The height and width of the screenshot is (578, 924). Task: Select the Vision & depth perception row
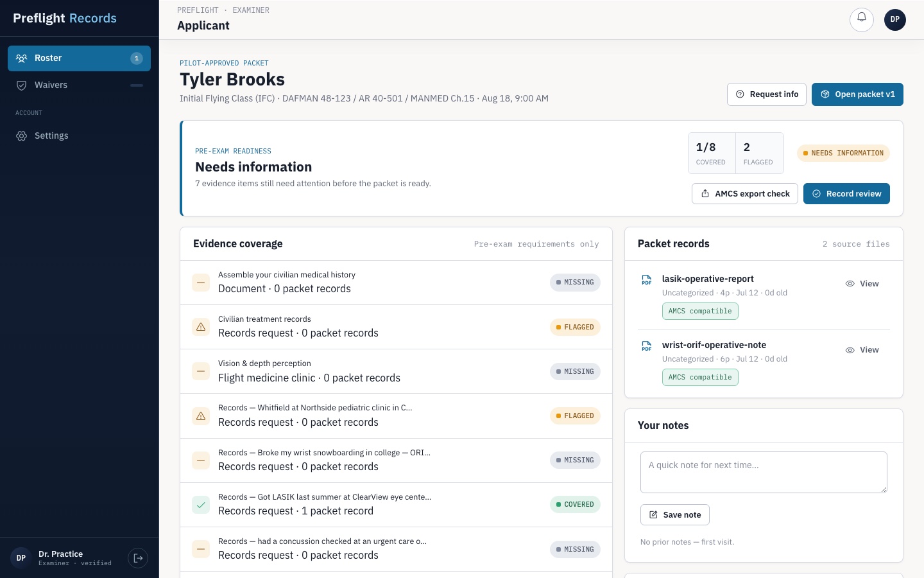396,372
